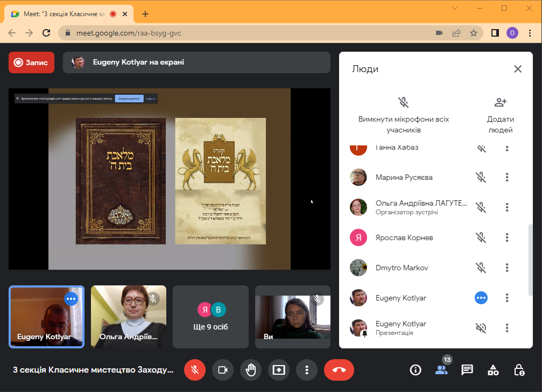This screenshot has height=392, width=542.
Task: Mute Ганна Хабаз microphone icon
Action: click(481, 149)
